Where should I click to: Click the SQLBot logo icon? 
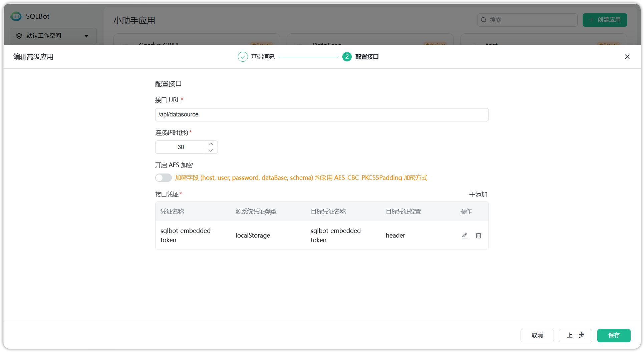[x=16, y=16]
